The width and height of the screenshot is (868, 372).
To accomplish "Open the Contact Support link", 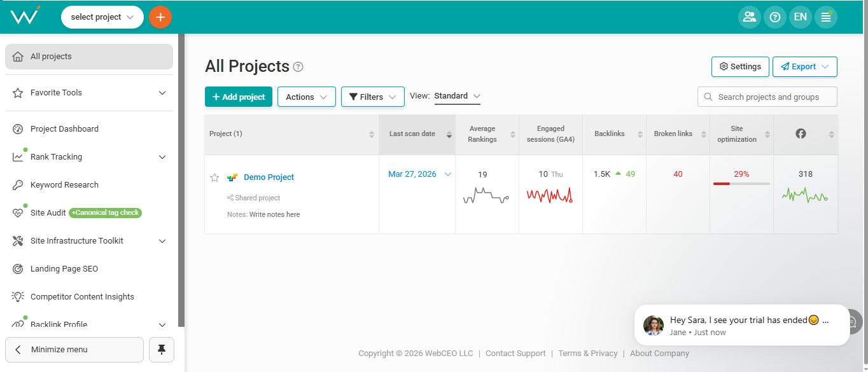I will tap(515, 354).
